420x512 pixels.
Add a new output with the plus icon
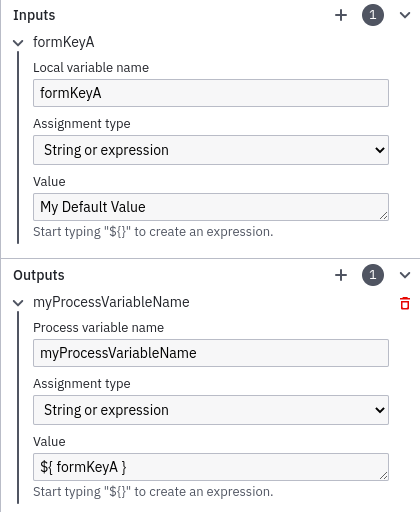tap(341, 275)
